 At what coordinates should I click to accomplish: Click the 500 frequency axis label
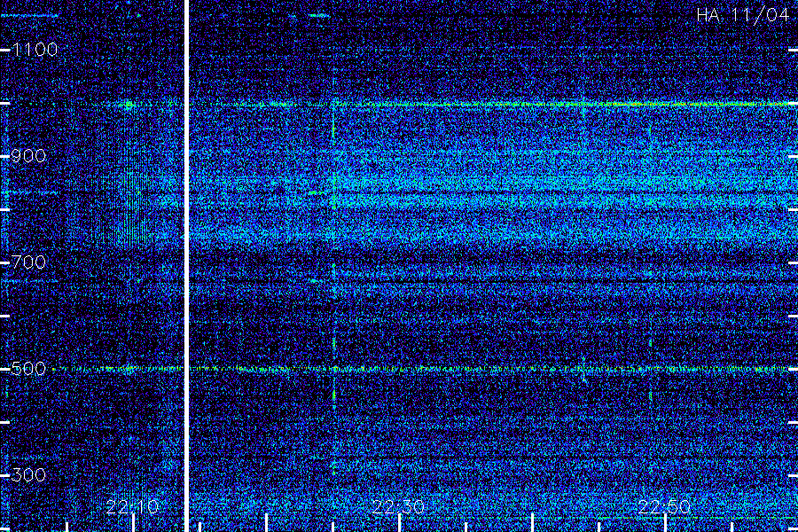tap(28, 369)
